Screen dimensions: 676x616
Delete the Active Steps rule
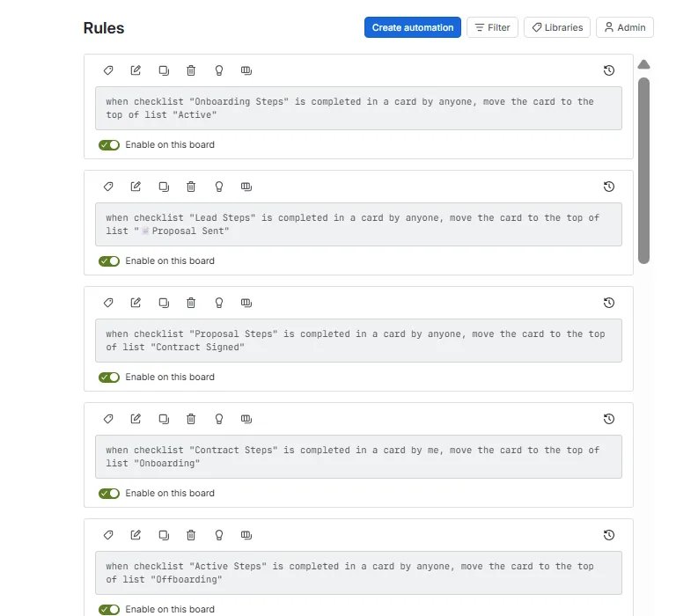pos(191,535)
